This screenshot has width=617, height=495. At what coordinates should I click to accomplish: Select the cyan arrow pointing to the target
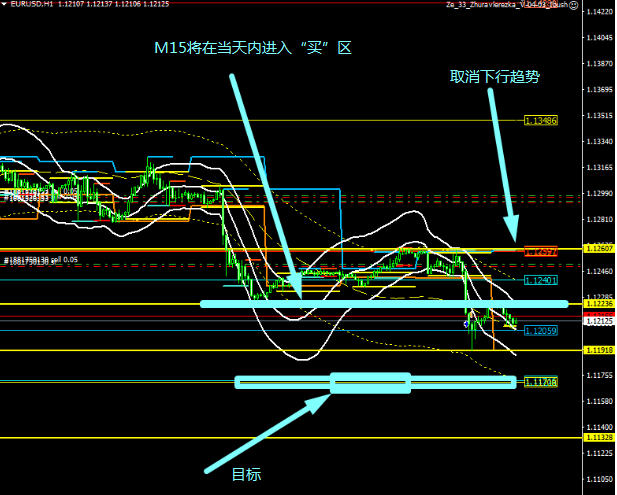268,434
